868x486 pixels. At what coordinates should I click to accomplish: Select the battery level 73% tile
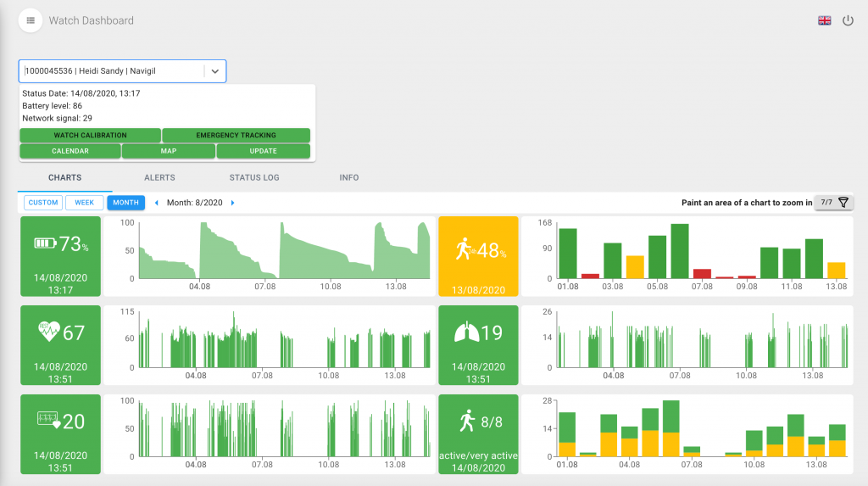point(60,256)
